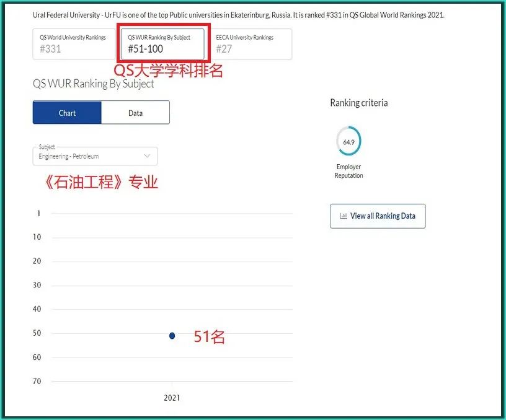This screenshot has width=506, height=420.
Task: Click the QS WUR Ranking By Subject heading
Action: point(93,84)
